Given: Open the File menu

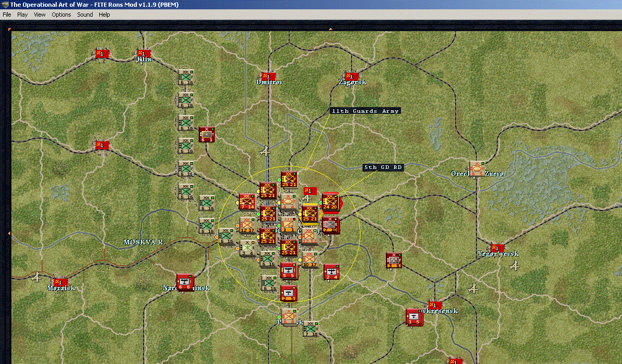Looking at the screenshot, I should [7, 15].
